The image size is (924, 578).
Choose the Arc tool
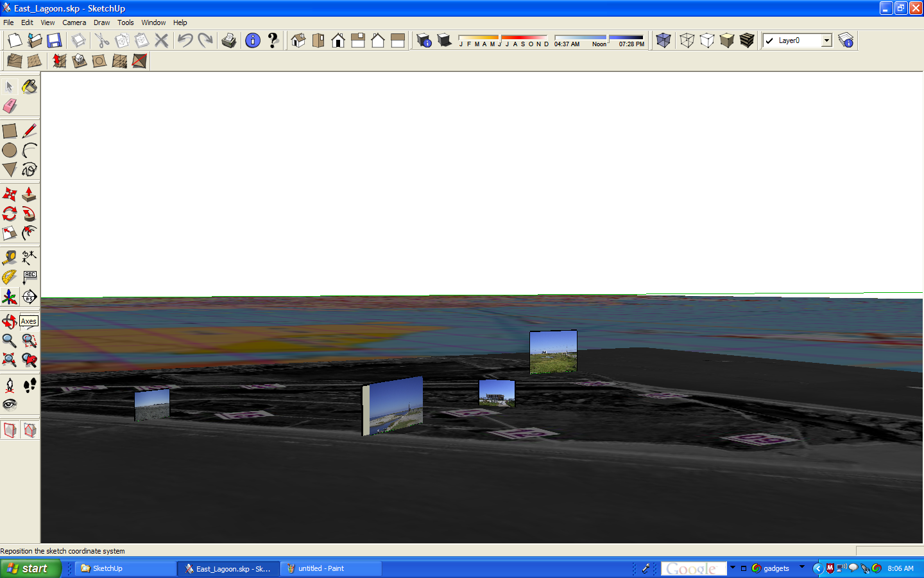point(30,150)
